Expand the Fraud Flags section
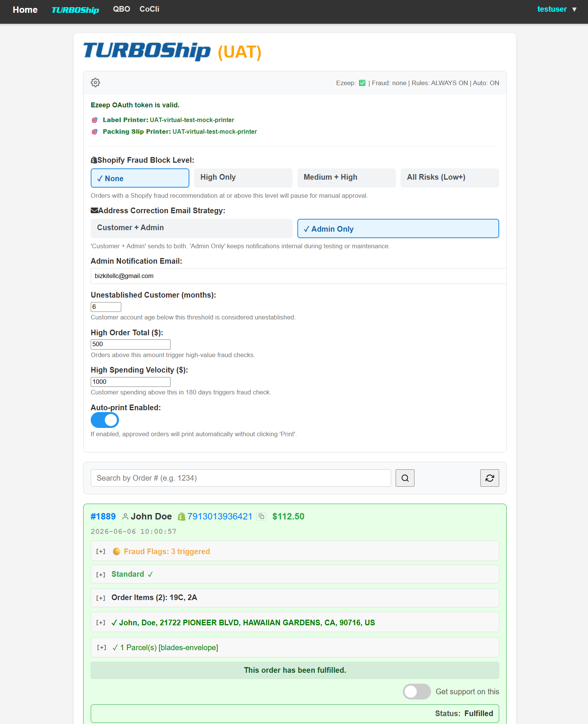Screen dimensions: 588x724 click(295, 551)
